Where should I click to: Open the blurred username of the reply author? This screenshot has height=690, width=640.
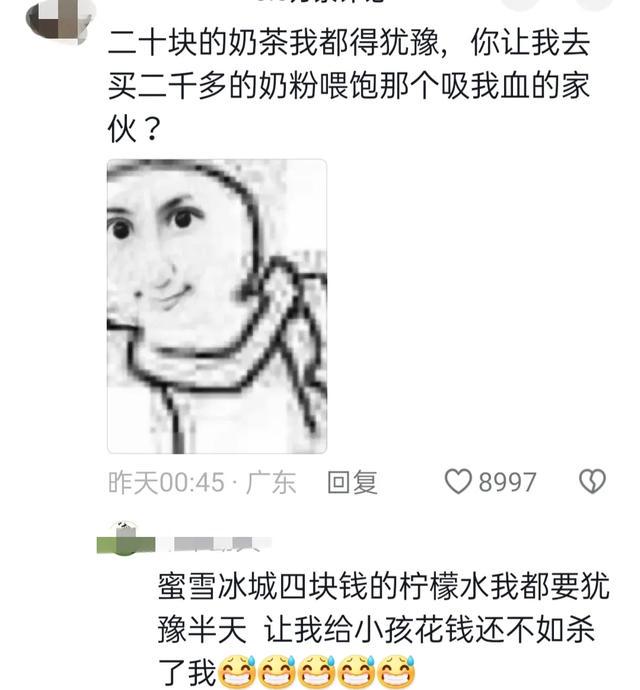click(214, 544)
